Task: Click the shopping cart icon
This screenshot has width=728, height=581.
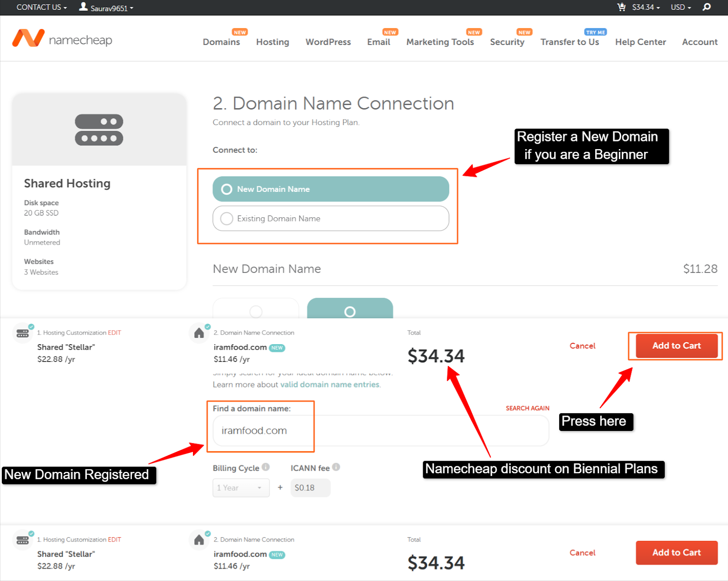Action: (621, 7)
